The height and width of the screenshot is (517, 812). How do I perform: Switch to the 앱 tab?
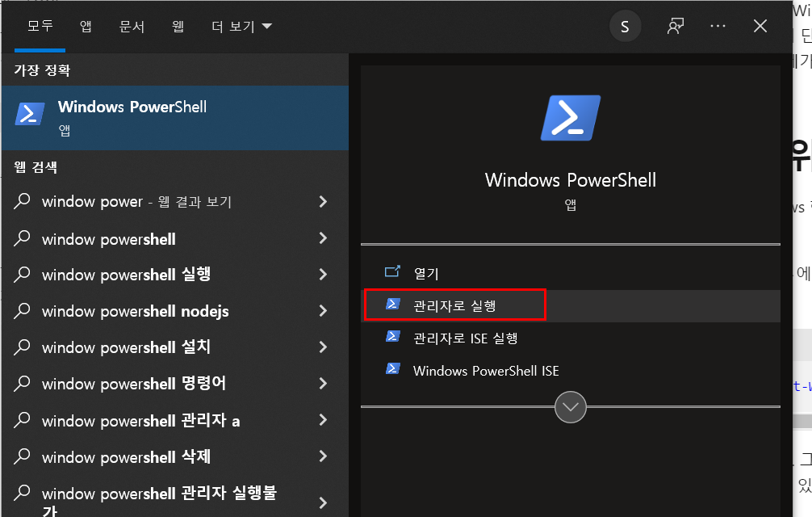click(86, 26)
